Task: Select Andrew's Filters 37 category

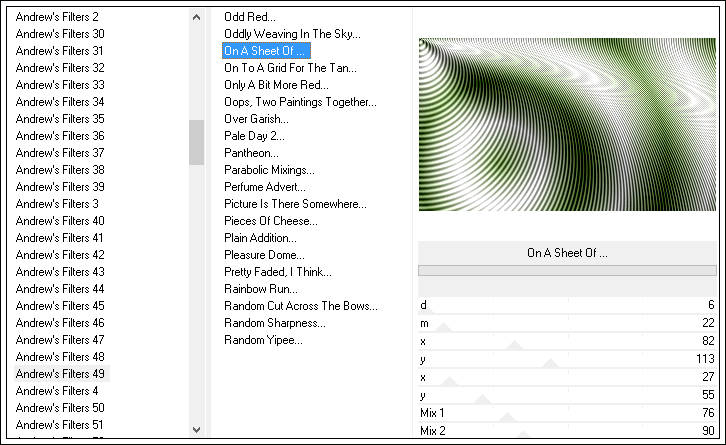Action: (x=60, y=153)
